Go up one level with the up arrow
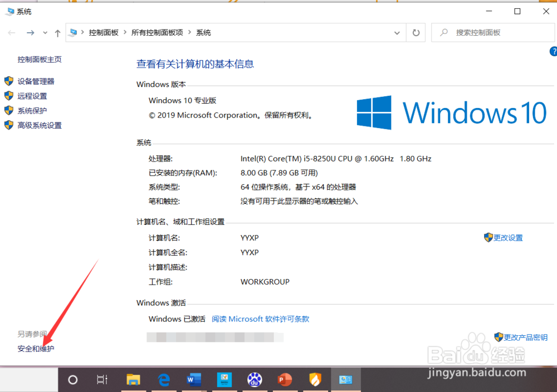The width and height of the screenshot is (557, 392). tap(57, 33)
